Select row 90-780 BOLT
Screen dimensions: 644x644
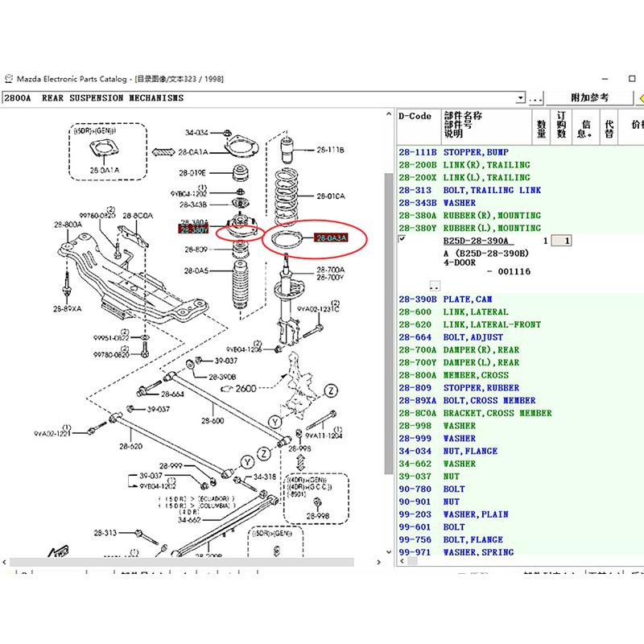pos(520,489)
